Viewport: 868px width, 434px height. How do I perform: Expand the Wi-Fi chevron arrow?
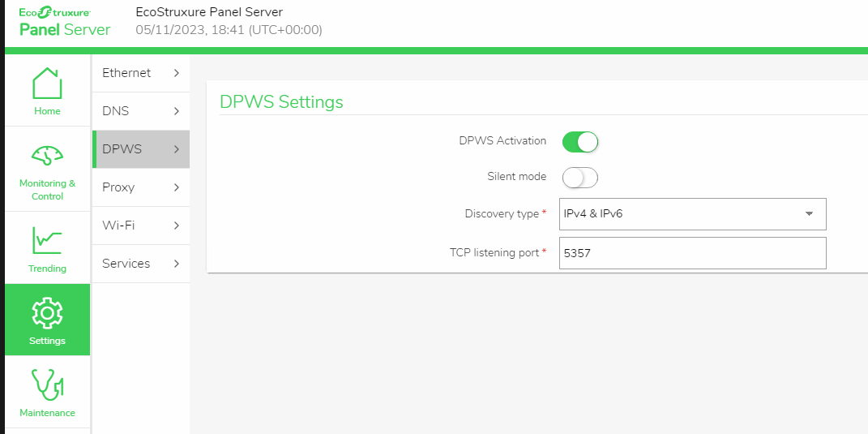177,226
